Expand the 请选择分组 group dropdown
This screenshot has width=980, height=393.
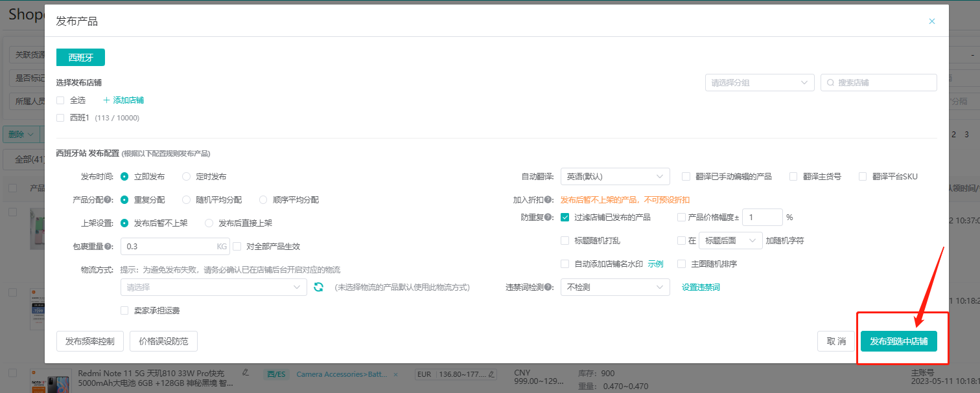(x=760, y=82)
